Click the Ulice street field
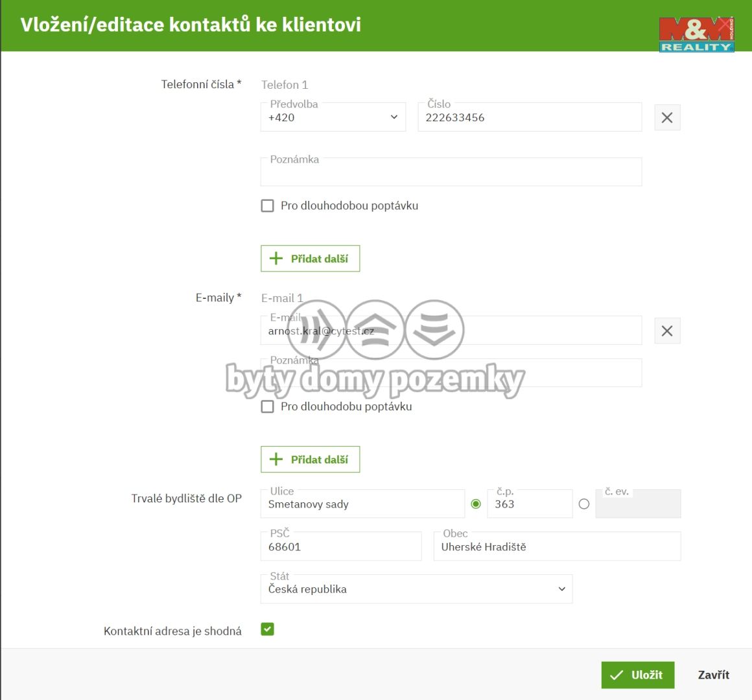 pyautogui.click(x=363, y=504)
